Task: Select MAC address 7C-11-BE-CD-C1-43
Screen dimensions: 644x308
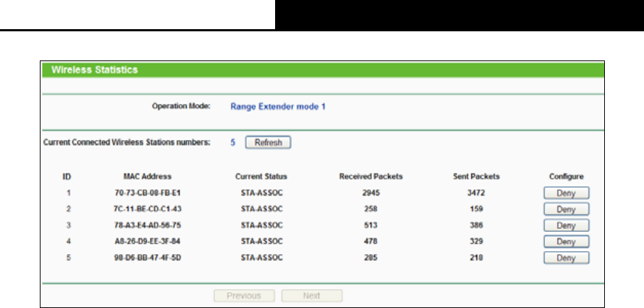Action: 147,209
